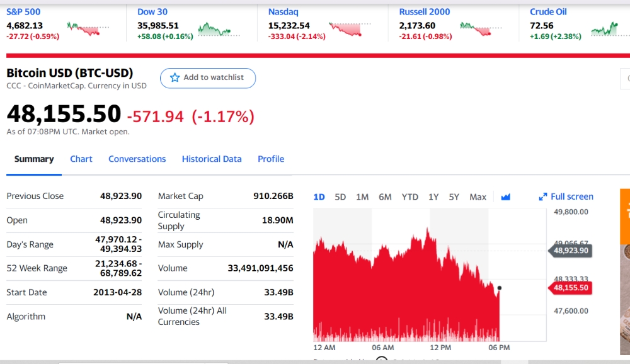Set chart range to YTD
The height and width of the screenshot is (364, 630).
click(x=410, y=197)
